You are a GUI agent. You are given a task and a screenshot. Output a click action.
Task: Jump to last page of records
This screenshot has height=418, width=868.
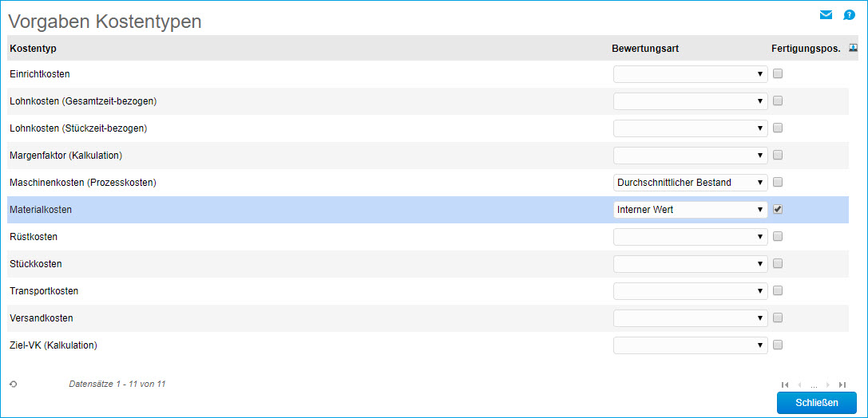coord(842,384)
